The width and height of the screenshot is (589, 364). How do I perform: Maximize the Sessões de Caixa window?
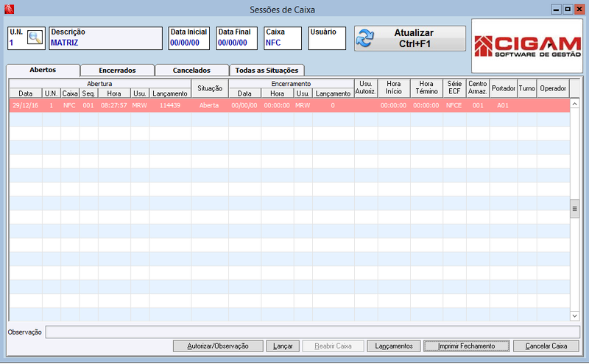click(568, 10)
